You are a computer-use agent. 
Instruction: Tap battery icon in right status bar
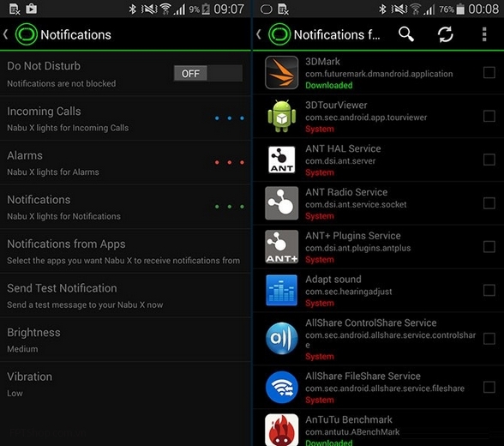(460, 9)
